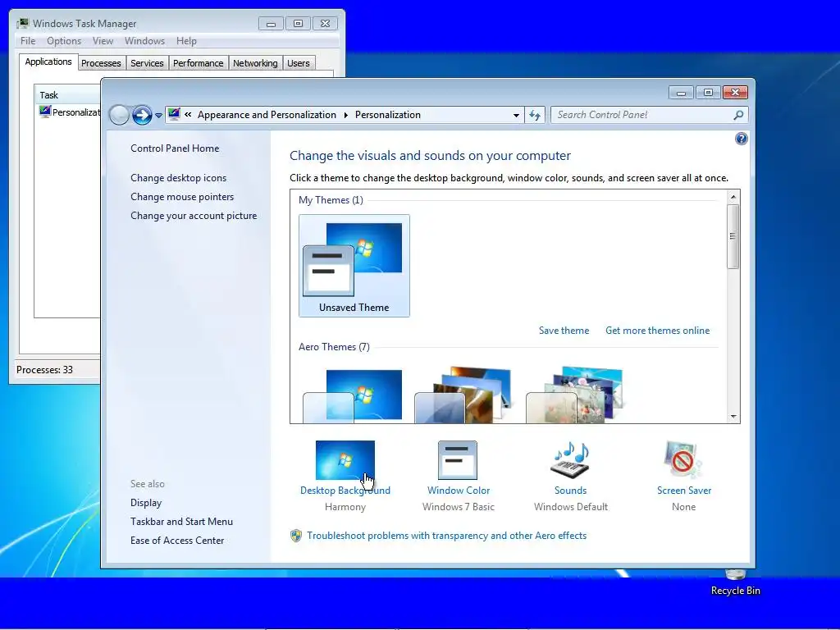Click the My Themes (1) group heading
840x630 pixels.
[x=331, y=200]
